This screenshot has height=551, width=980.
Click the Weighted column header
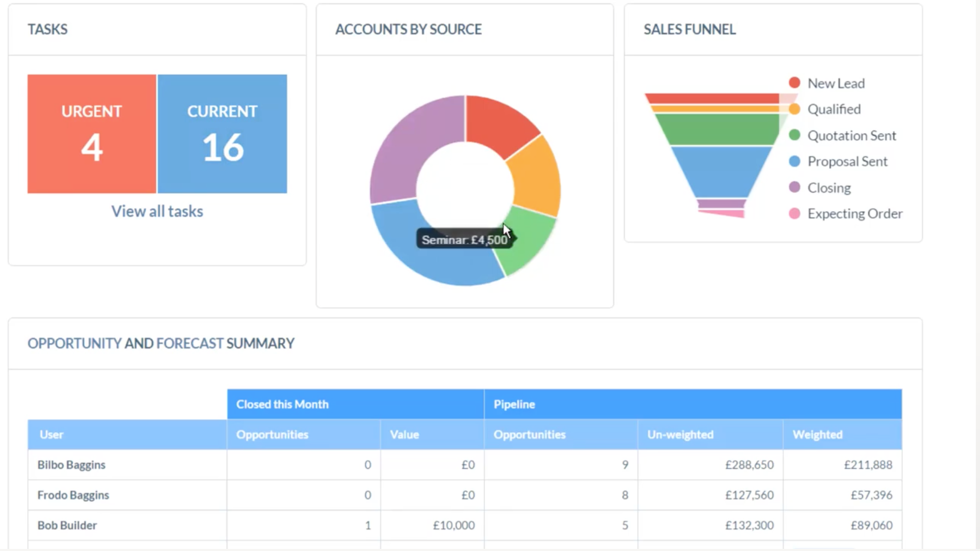[842, 435]
